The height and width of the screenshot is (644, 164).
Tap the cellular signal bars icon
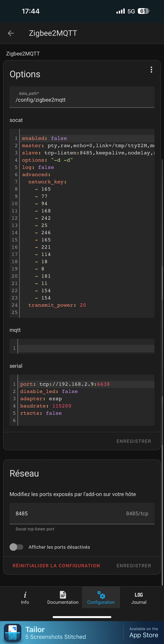[x=121, y=11]
